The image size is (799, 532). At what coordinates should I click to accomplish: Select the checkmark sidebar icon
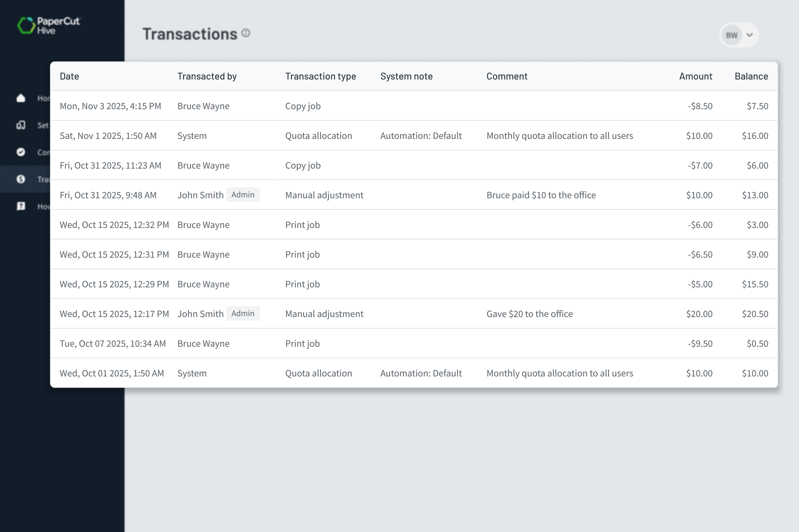click(x=21, y=152)
